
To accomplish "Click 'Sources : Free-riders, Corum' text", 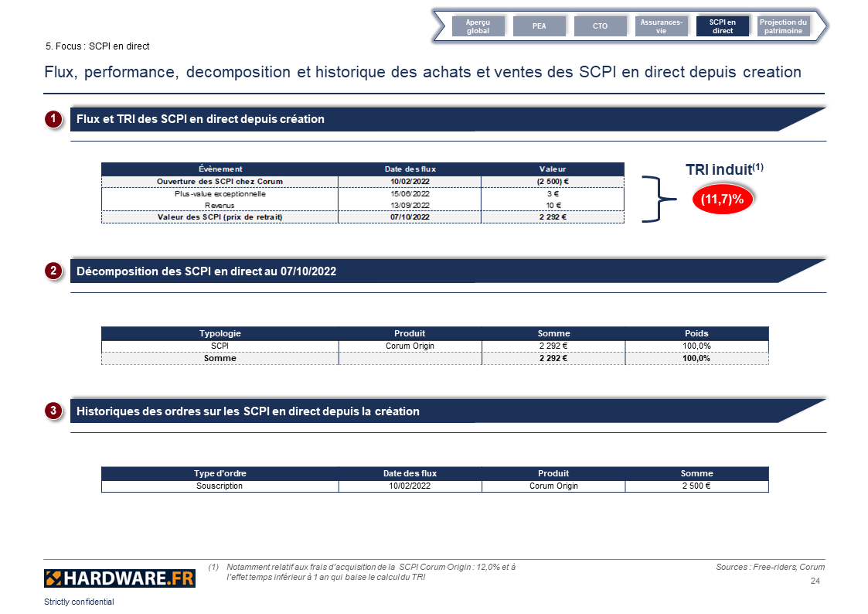I will tap(770, 567).
